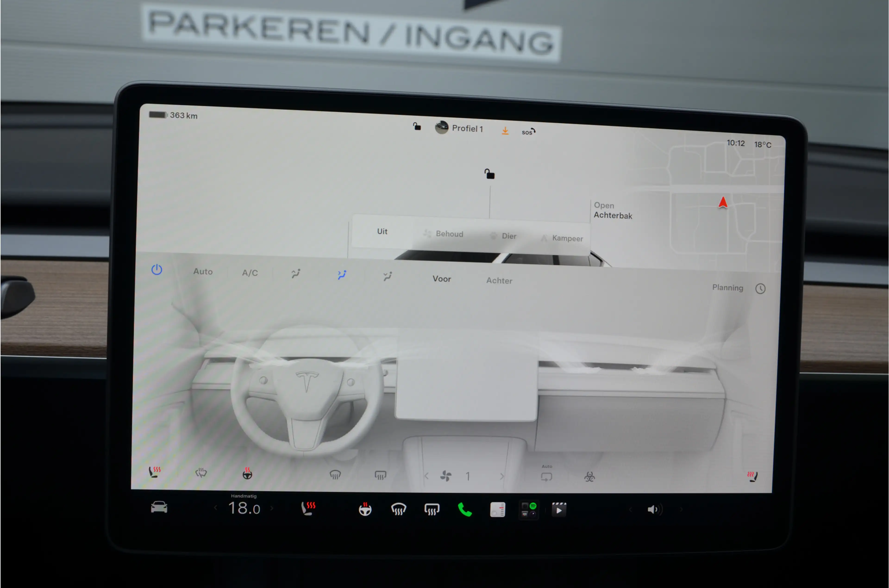Screen dimensions: 889x588
Task: Tap Open Achterbak
Action: [613, 210]
